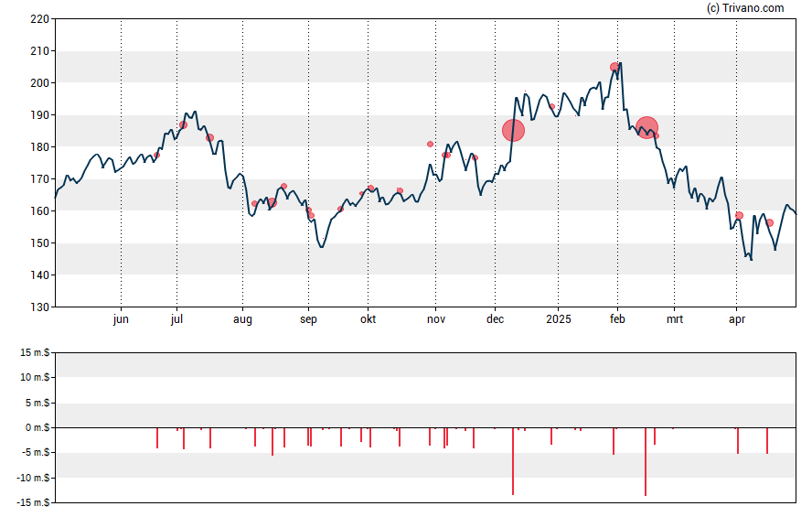Image resolution: width=812 pixels, height=517 pixels.
Task: Click the small red dot in early January 2025
Action: pyautogui.click(x=552, y=107)
